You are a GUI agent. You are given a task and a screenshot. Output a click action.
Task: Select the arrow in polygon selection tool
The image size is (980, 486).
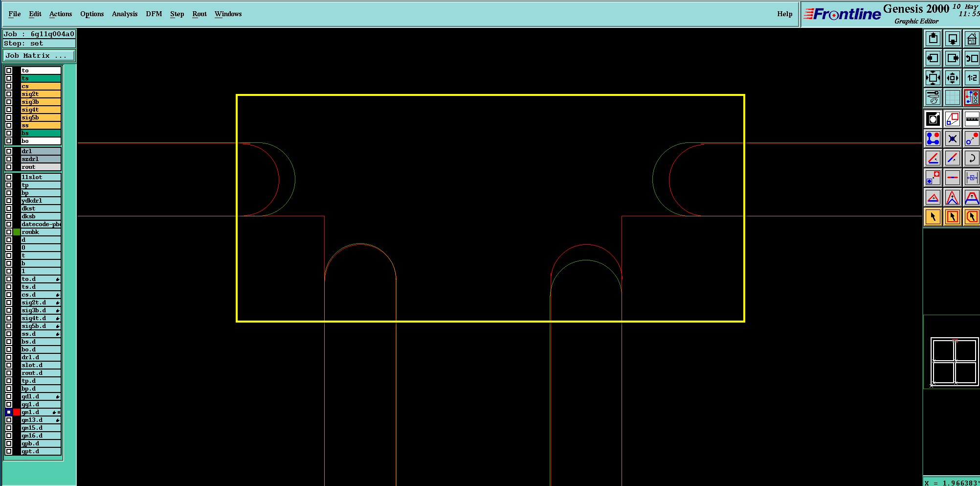(x=971, y=217)
